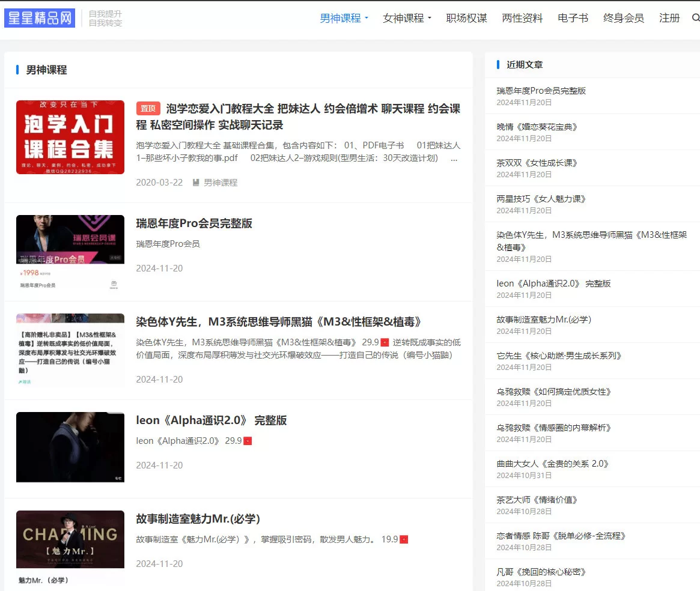Go to the 电子书 menu item
Image resolution: width=700 pixels, height=591 pixels.
coord(573,18)
